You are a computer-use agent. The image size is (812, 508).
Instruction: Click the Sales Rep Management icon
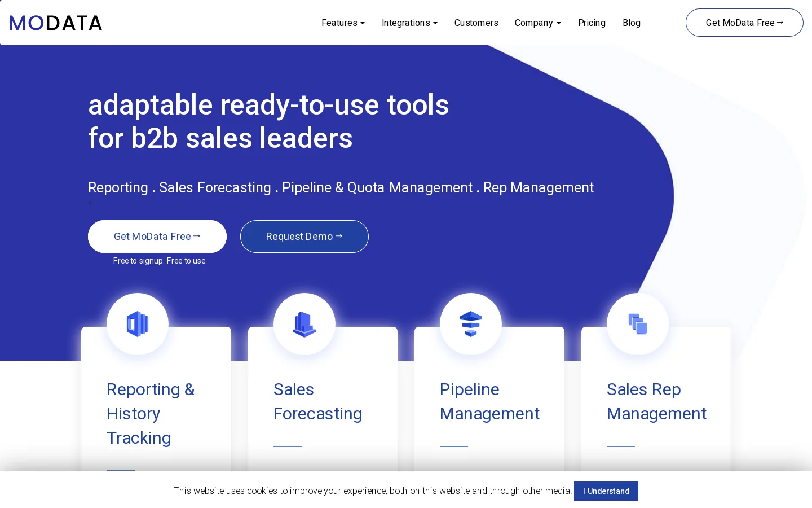638,324
